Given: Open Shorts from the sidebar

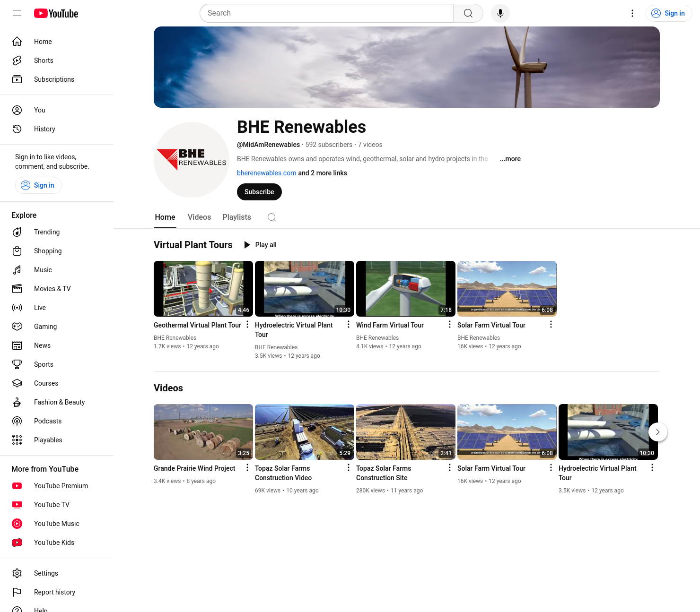Looking at the screenshot, I should click(57, 60).
